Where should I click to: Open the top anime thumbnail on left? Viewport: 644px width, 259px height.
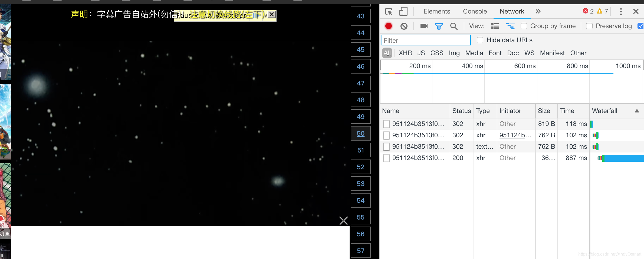(x=5, y=42)
